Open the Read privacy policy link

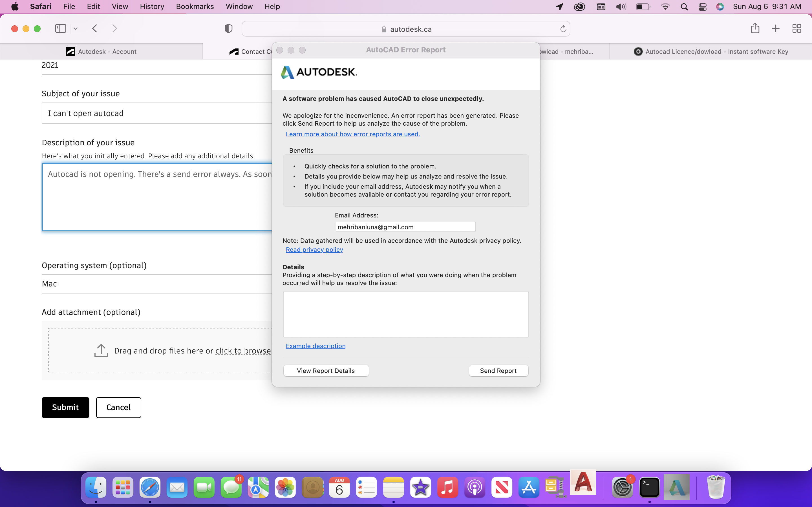(x=314, y=250)
